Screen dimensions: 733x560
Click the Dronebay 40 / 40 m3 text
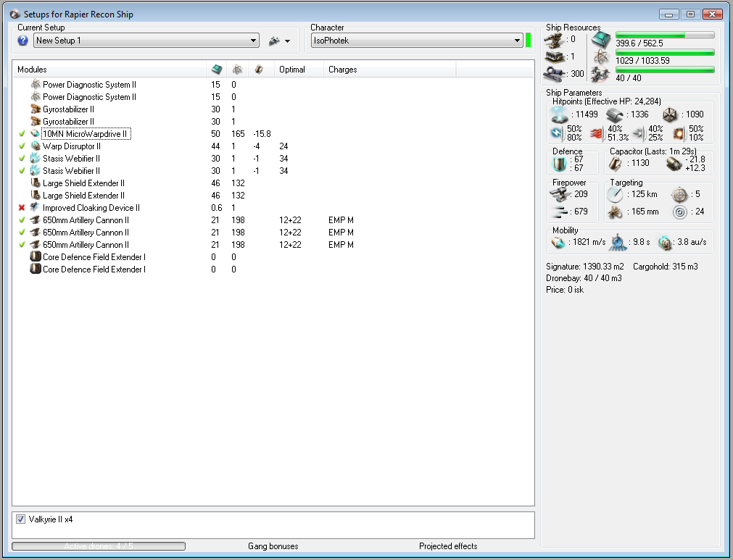click(584, 278)
